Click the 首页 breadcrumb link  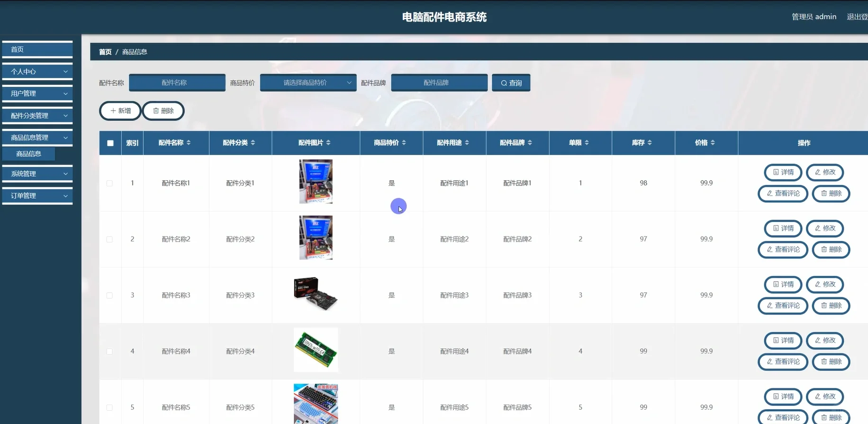click(x=105, y=52)
